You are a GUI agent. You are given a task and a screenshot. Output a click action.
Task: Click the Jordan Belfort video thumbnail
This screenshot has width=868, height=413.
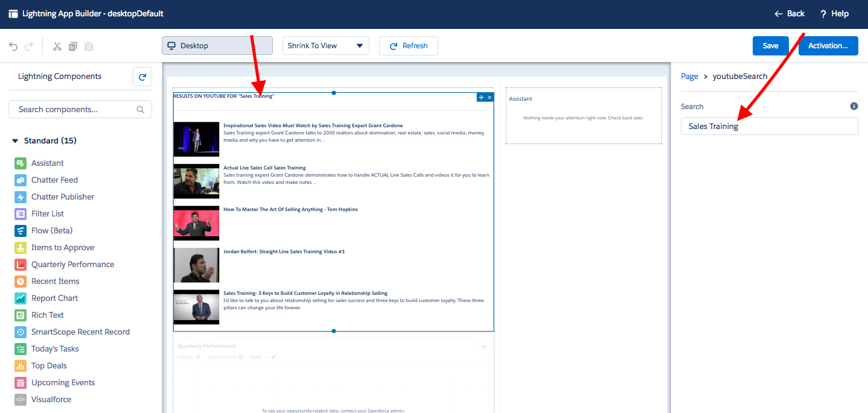tap(196, 265)
